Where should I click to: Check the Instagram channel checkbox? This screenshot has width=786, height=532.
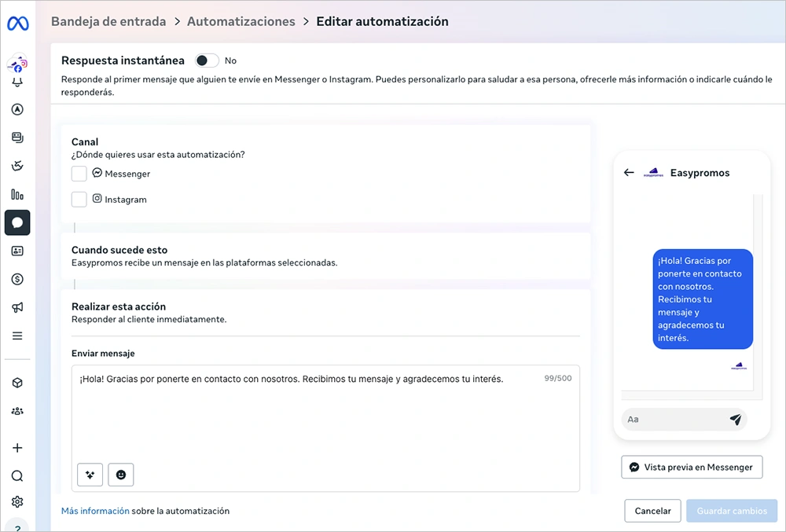(x=79, y=199)
